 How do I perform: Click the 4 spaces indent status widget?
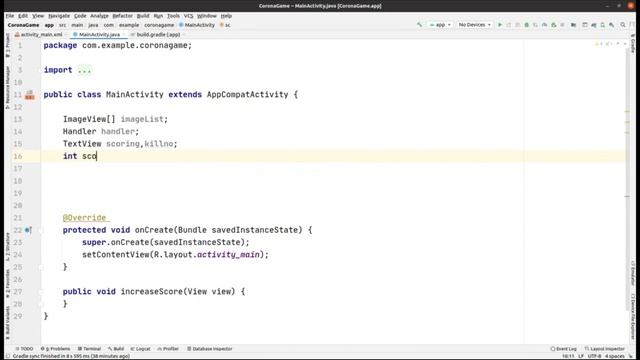[615, 356]
